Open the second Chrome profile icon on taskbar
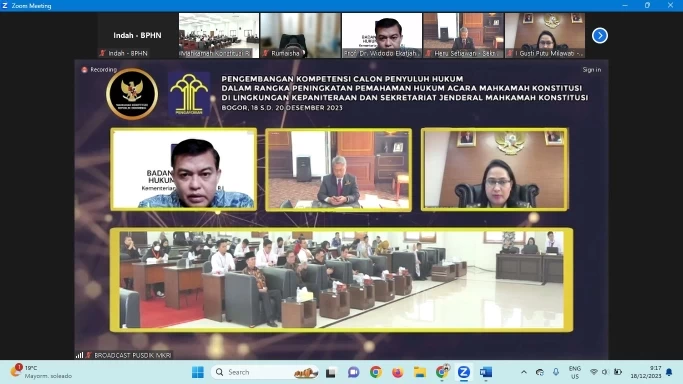 [442, 371]
